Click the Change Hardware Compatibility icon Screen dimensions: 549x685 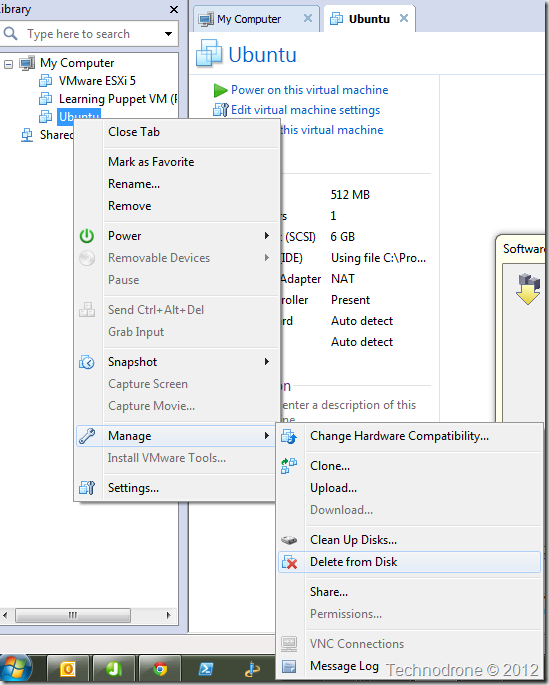[289, 436]
